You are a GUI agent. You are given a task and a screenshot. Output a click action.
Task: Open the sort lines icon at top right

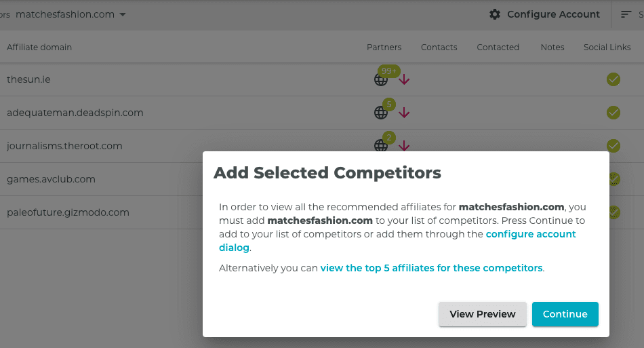[626, 14]
